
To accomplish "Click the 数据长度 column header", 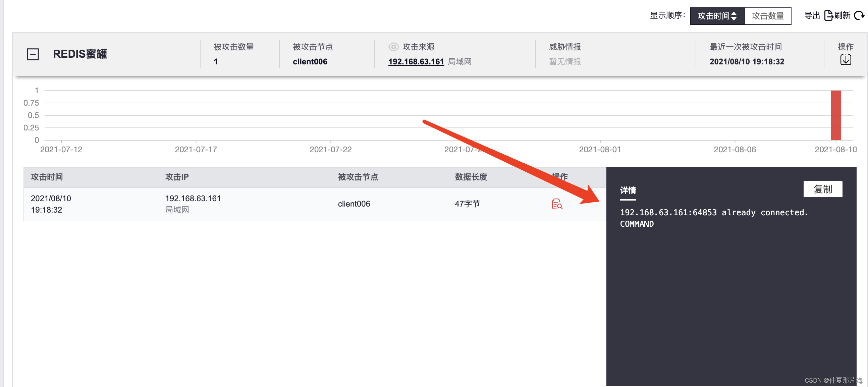I will click(471, 177).
